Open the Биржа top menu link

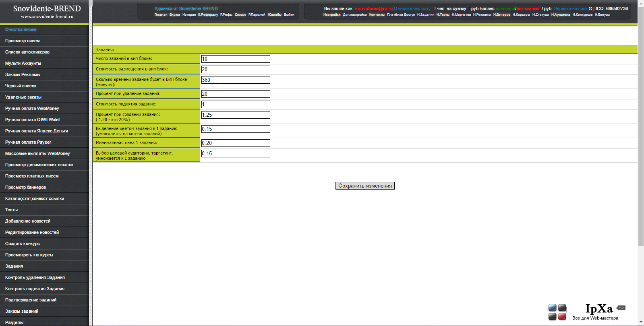(x=175, y=15)
